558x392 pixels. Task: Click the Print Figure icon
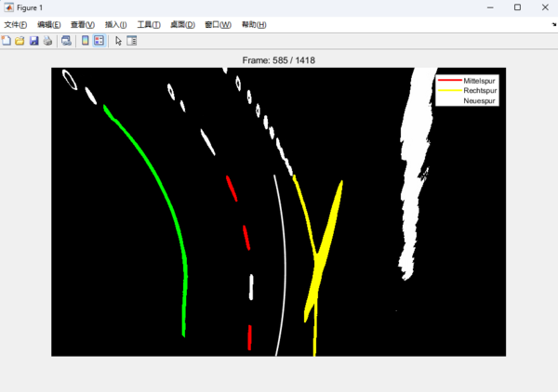click(47, 41)
